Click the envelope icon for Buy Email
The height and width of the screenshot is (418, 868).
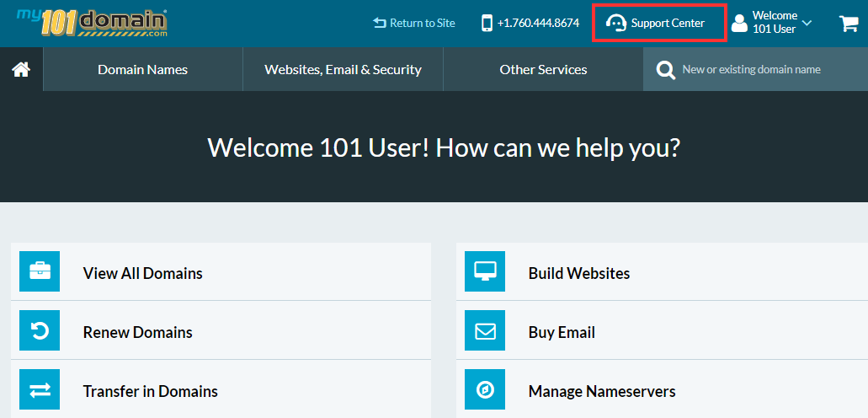click(x=485, y=331)
